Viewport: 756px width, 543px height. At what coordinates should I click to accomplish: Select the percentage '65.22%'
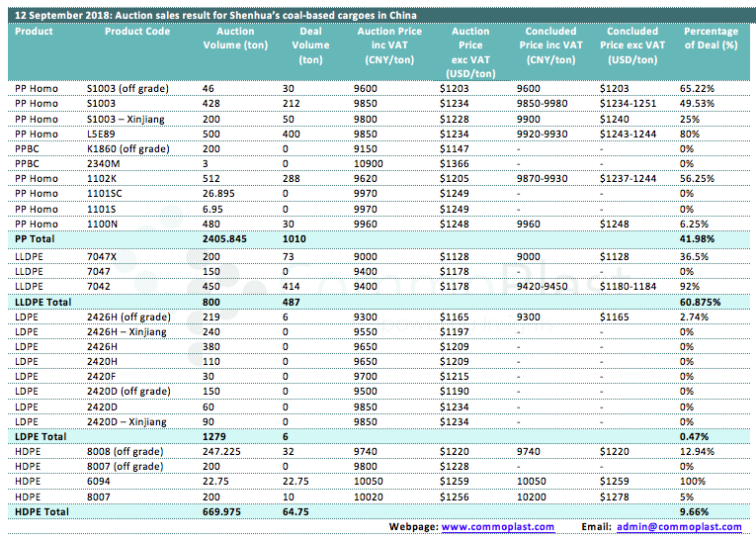pyautogui.click(x=697, y=89)
